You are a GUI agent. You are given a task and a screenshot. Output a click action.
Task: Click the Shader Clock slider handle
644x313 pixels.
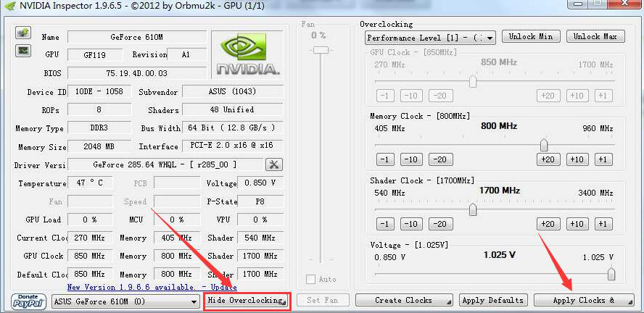coord(473,209)
